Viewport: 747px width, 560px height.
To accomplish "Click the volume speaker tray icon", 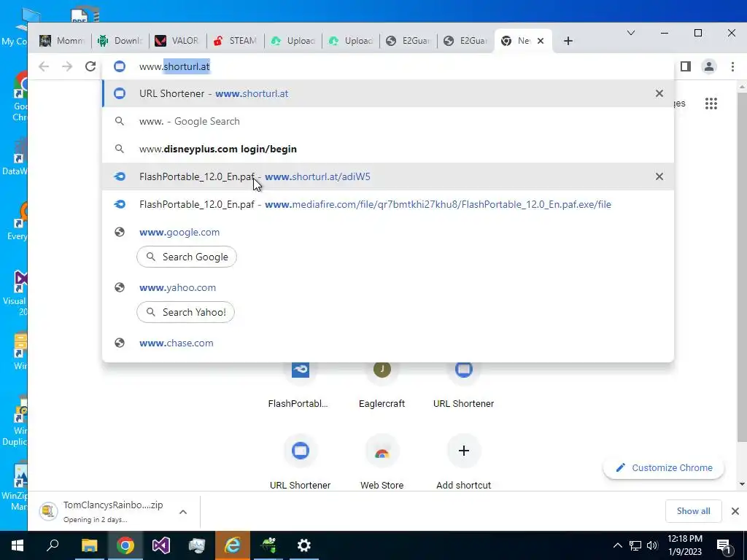I will coord(652,545).
